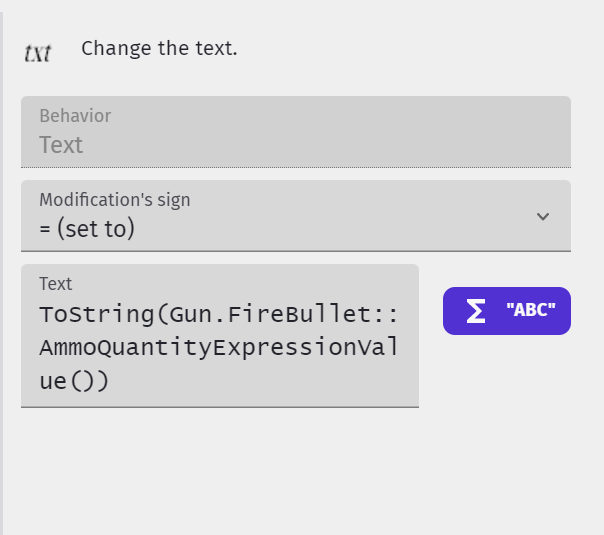604x535 pixels.
Task: Click the "Text" label above the expression
Action: pyautogui.click(x=56, y=284)
